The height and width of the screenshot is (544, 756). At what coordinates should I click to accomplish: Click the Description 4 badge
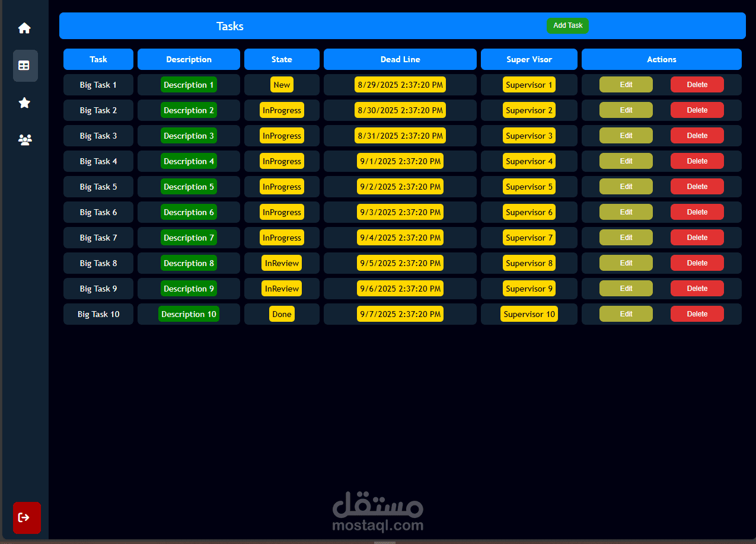pos(189,161)
